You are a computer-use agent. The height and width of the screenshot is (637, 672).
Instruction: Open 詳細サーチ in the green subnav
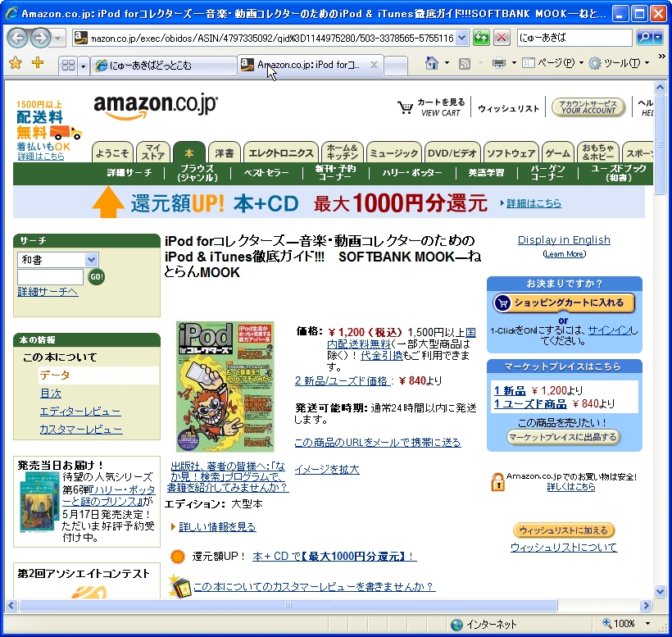pos(129,173)
